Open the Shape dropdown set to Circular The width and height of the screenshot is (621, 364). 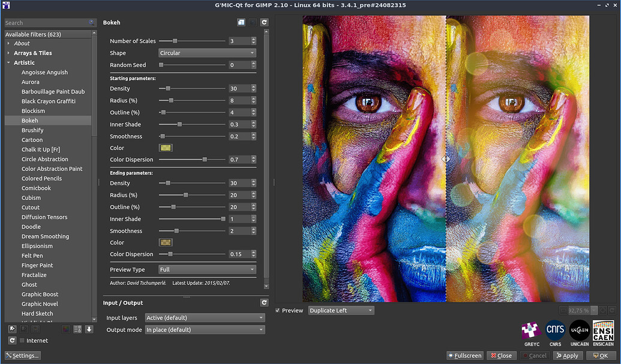click(x=207, y=53)
